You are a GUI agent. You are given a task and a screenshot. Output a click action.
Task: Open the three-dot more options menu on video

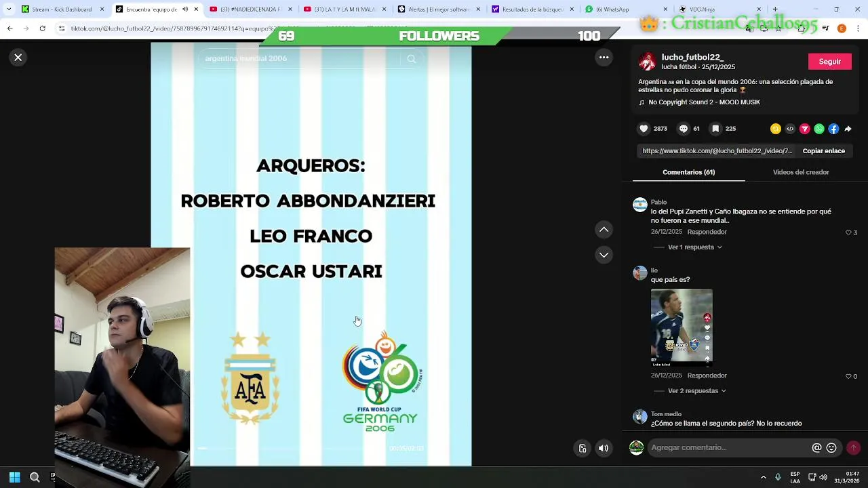coord(604,58)
